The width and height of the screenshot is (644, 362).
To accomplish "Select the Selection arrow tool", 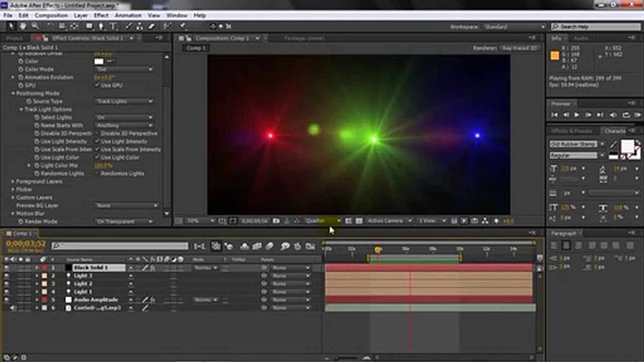I will coord(11,26).
